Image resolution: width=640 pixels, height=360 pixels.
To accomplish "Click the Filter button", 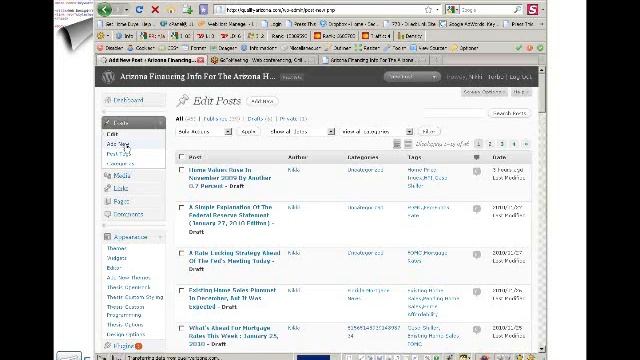I will pos(429,131).
